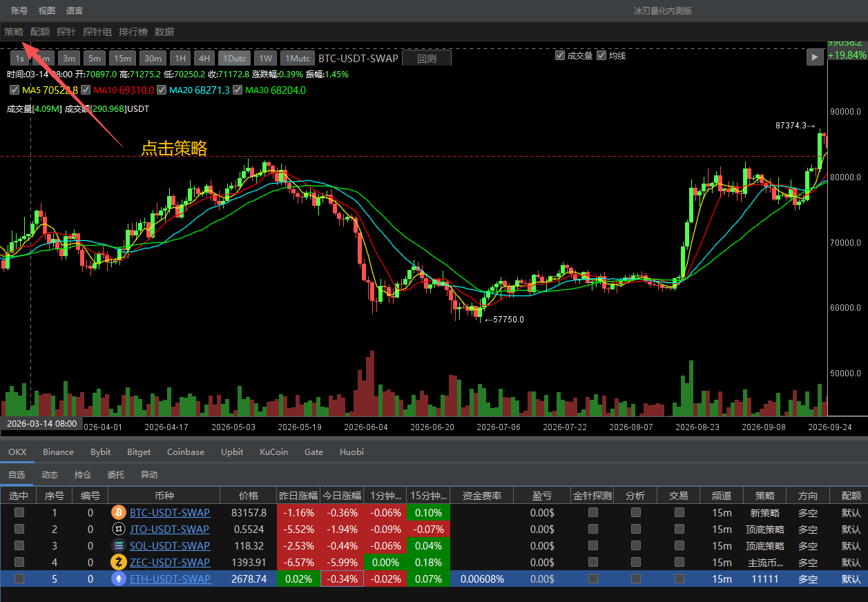The width and height of the screenshot is (868, 602).
Task: Open 排行榜 from the toolbar
Action: (x=133, y=32)
